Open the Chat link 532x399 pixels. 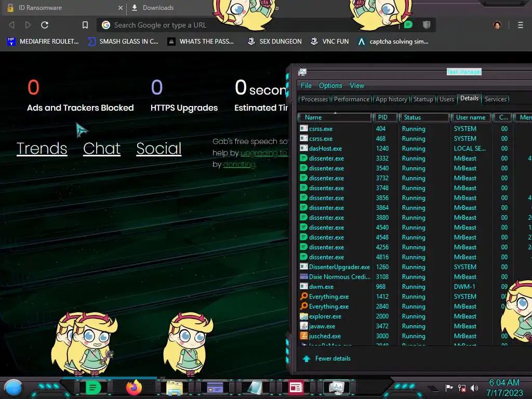pos(102,148)
